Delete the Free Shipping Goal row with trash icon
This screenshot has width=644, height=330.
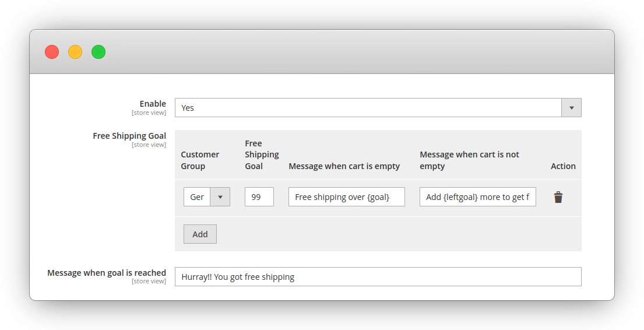558,197
